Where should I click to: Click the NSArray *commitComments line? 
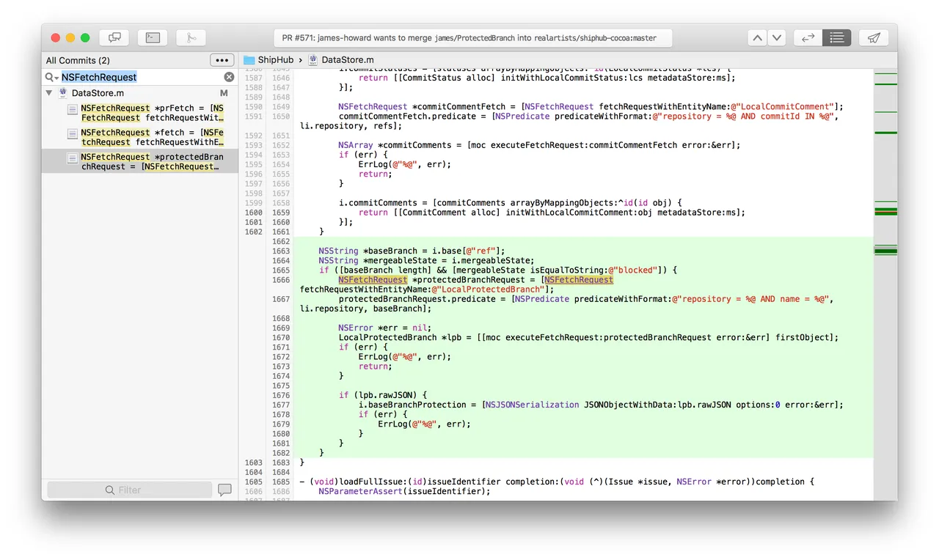(539, 145)
